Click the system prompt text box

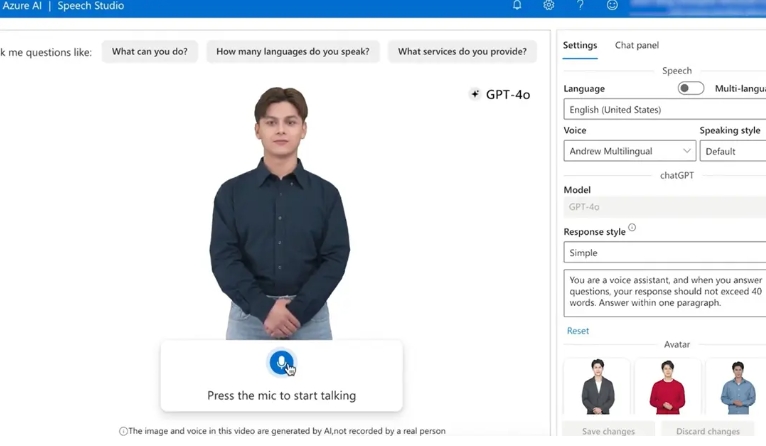(x=664, y=292)
